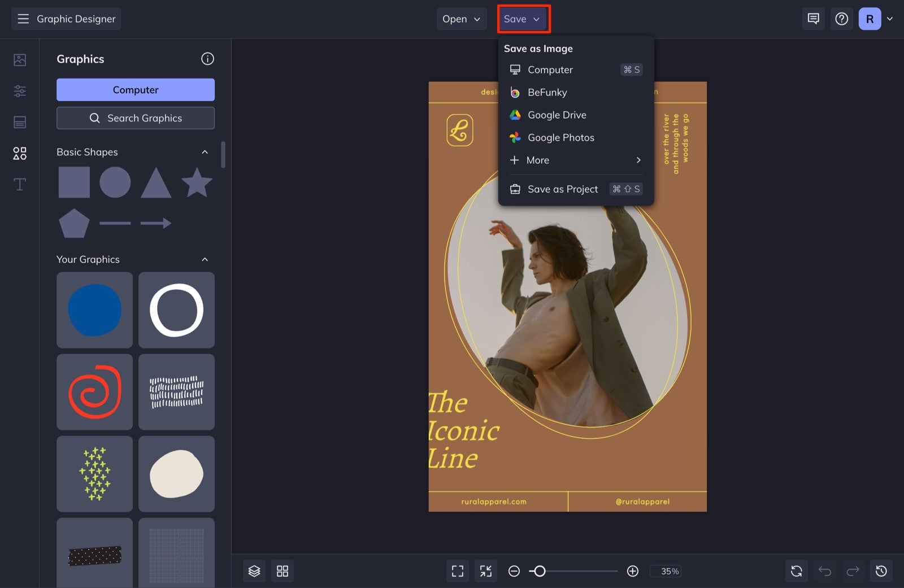This screenshot has width=904, height=588.
Task: Select Save as Project
Action: 576,189
